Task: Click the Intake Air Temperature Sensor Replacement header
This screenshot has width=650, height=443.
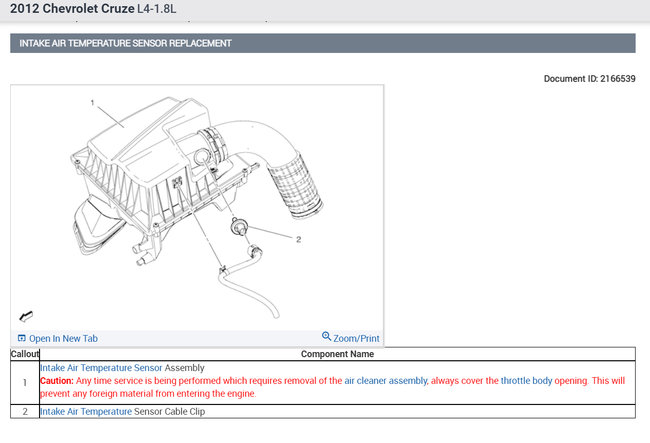Action: pyautogui.click(x=323, y=43)
